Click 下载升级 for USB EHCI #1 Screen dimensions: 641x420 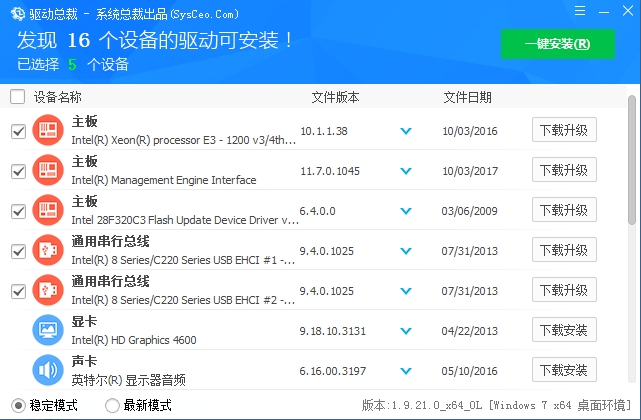[564, 249]
